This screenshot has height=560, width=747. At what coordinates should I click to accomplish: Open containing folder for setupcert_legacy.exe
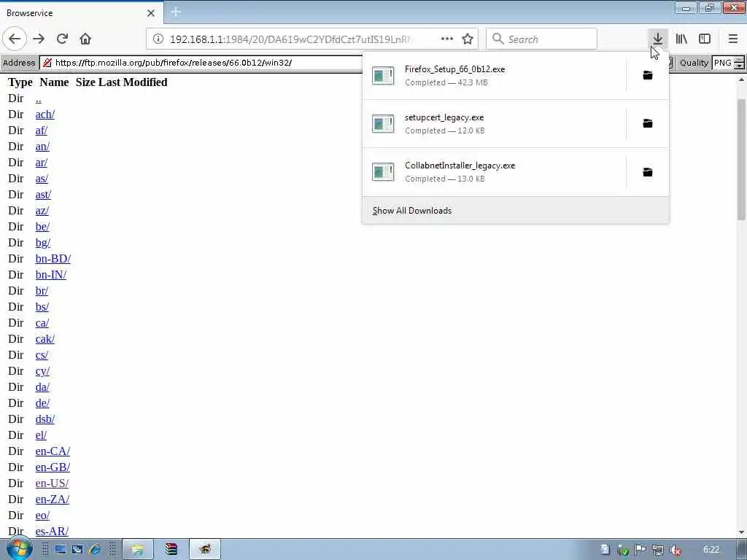(x=648, y=123)
